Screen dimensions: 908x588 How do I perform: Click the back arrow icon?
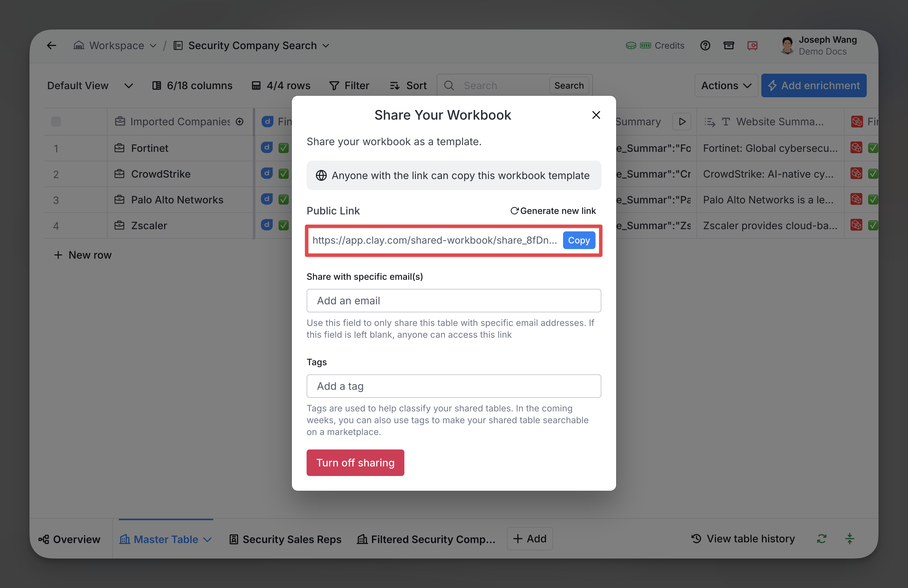click(x=52, y=46)
